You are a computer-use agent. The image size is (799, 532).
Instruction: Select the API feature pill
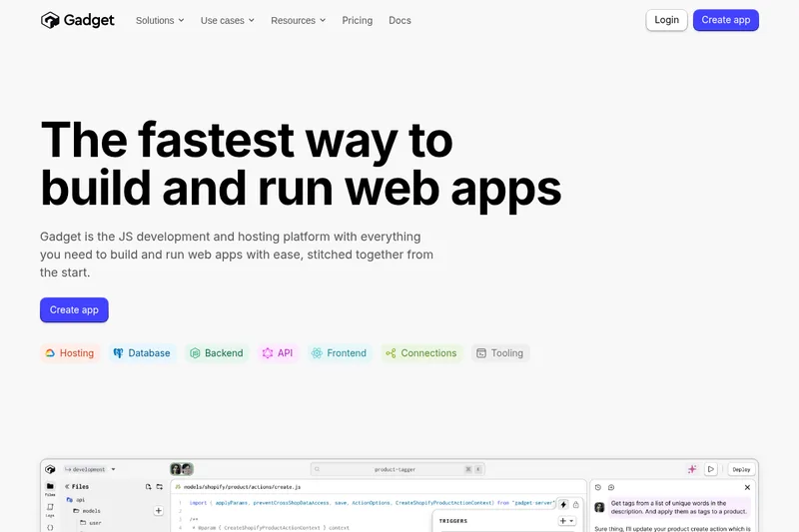278,352
